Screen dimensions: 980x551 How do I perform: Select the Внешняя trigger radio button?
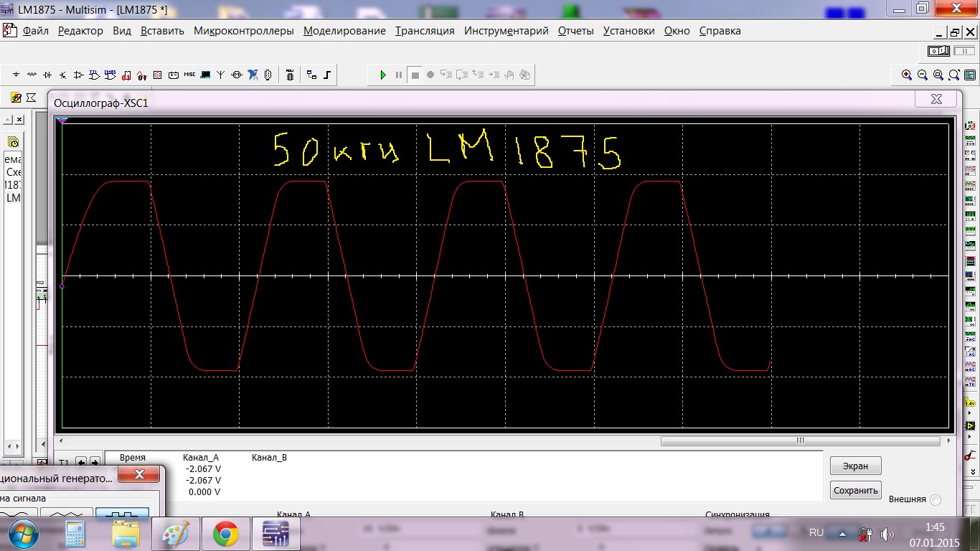click(x=935, y=499)
